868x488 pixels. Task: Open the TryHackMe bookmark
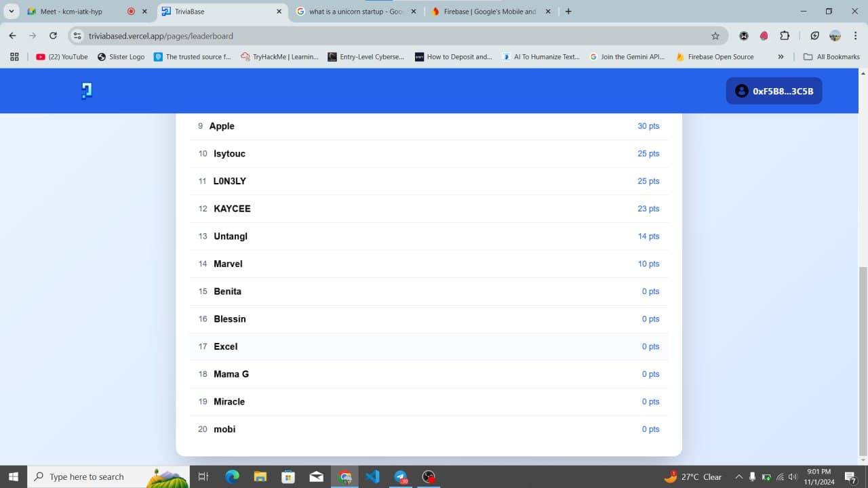pyautogui.click(x=280, y=57)
